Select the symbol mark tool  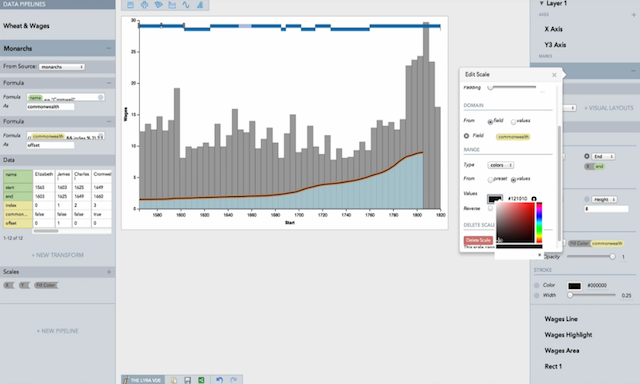(x=144, y=5)
